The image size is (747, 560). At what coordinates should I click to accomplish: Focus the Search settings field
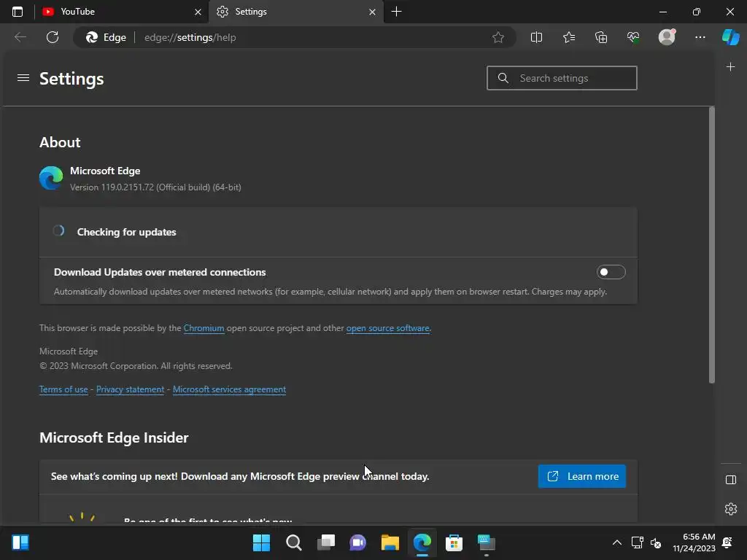click(x=562, y=78)
